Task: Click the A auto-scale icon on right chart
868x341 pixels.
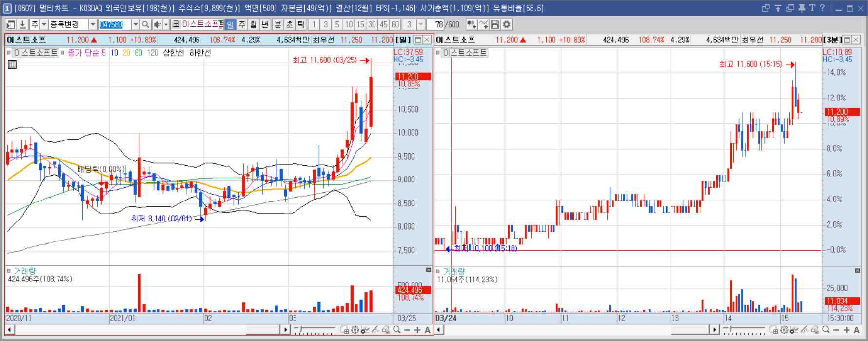Action: (x=857, y=330)
